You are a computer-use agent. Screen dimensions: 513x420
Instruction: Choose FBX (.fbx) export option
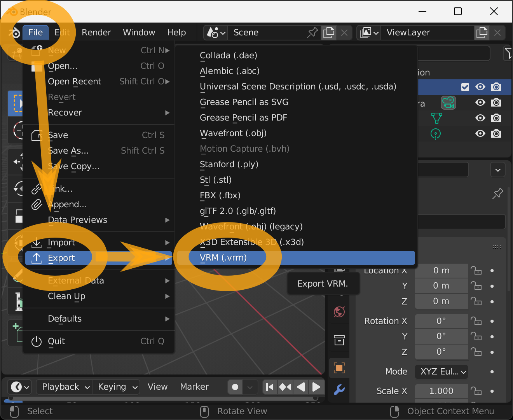coord(296,196)
